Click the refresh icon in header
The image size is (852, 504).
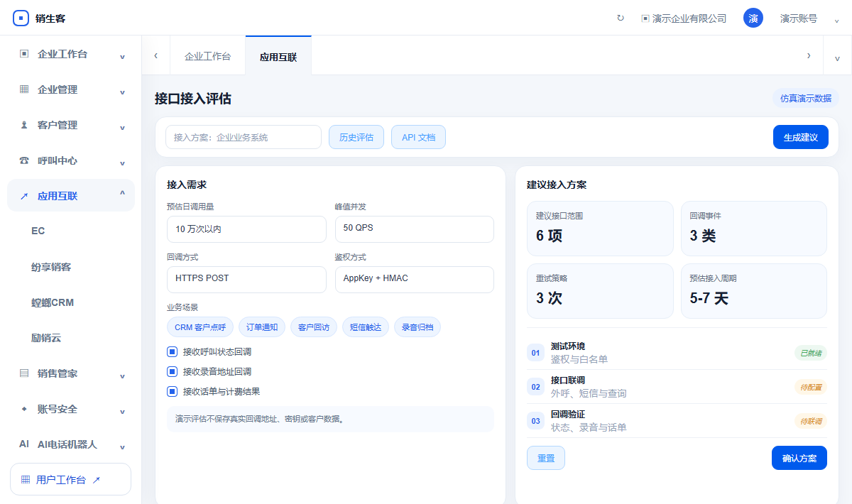621,18
